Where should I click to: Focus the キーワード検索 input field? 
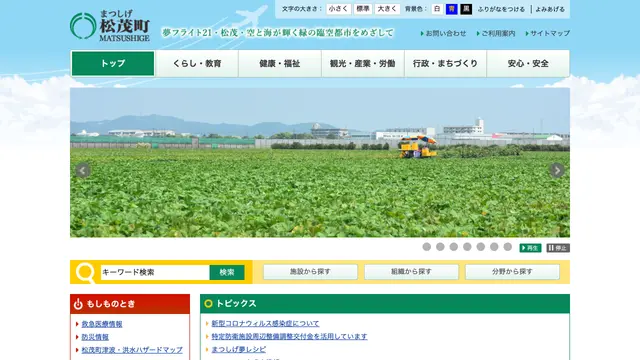155,272
